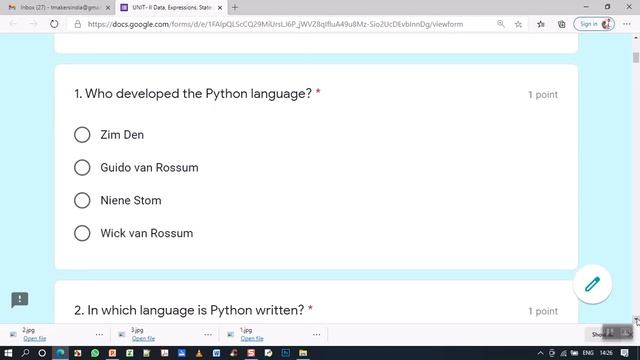
Task: Click the Cortana circle icon
Action: click(42, 353)
